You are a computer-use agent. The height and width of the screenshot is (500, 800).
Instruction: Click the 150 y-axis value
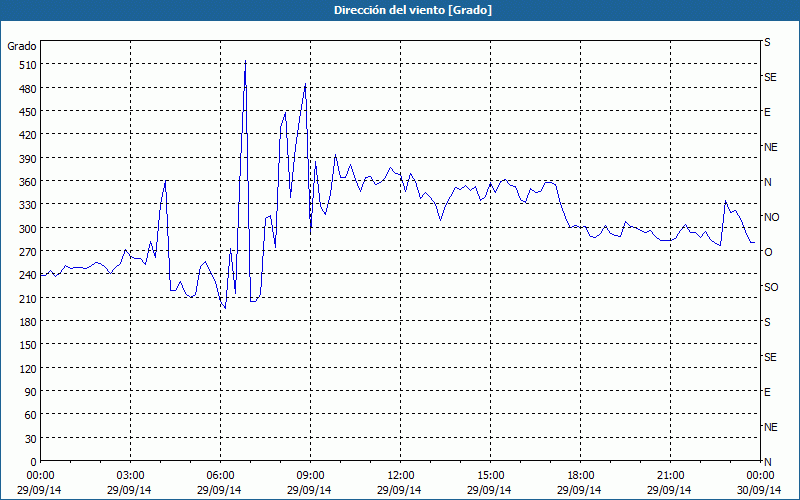pos(28,345)
